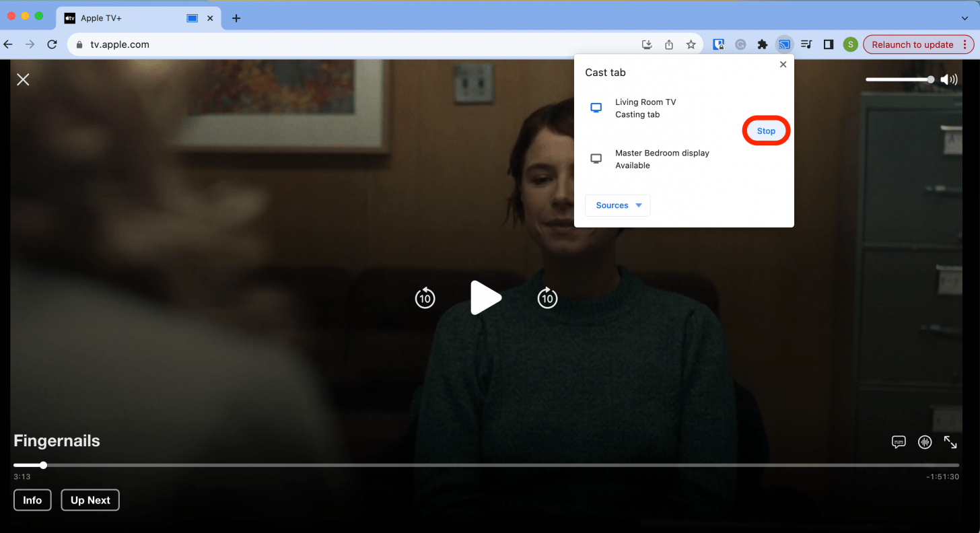Skip forward 10 seconds in the video
This screenshot has height=533, width=980.
click(547, 297)
